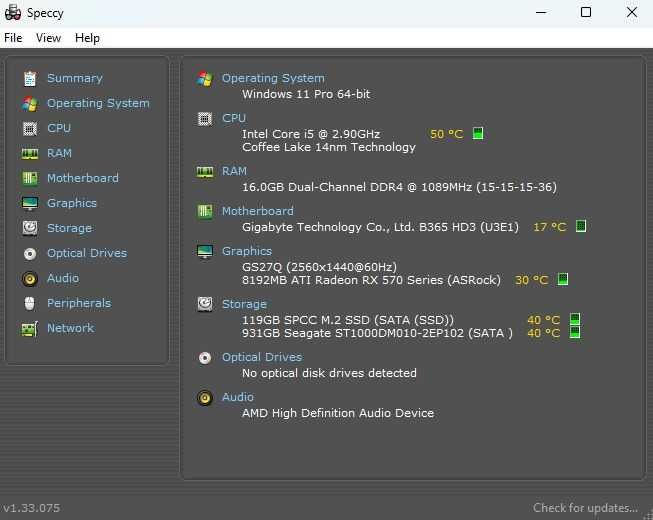Open the View menu
The height and width of the screenshot is (520, 653).
pos(48,38)
